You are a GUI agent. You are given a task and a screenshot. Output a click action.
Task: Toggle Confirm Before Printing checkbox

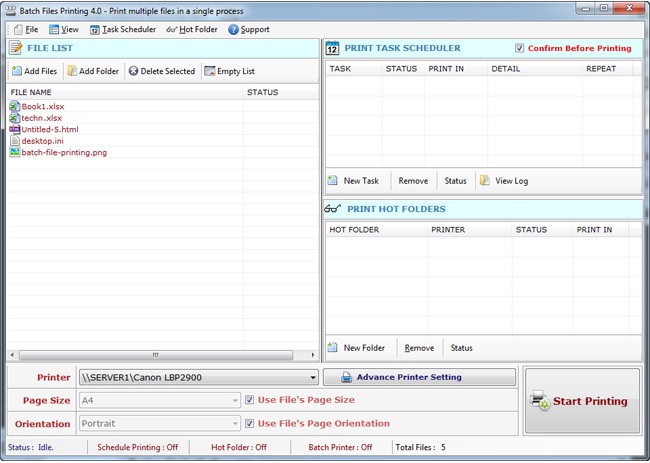coord(519,48)
